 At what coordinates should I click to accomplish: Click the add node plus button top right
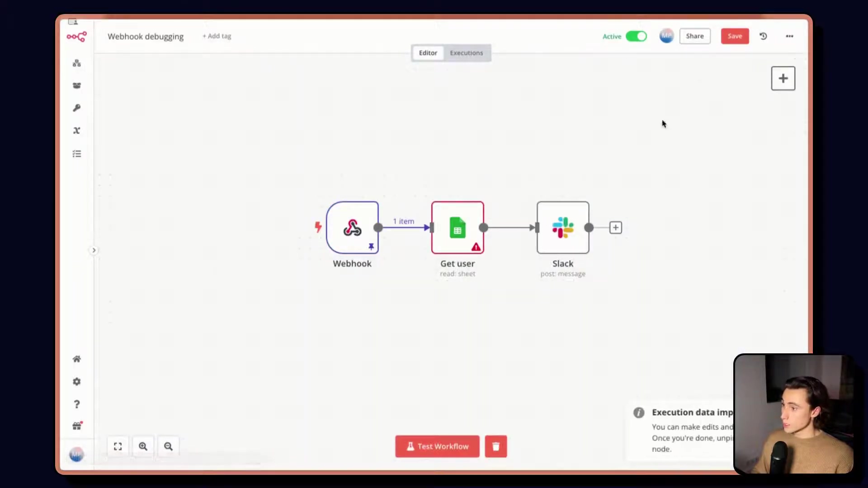coord(783,79)
